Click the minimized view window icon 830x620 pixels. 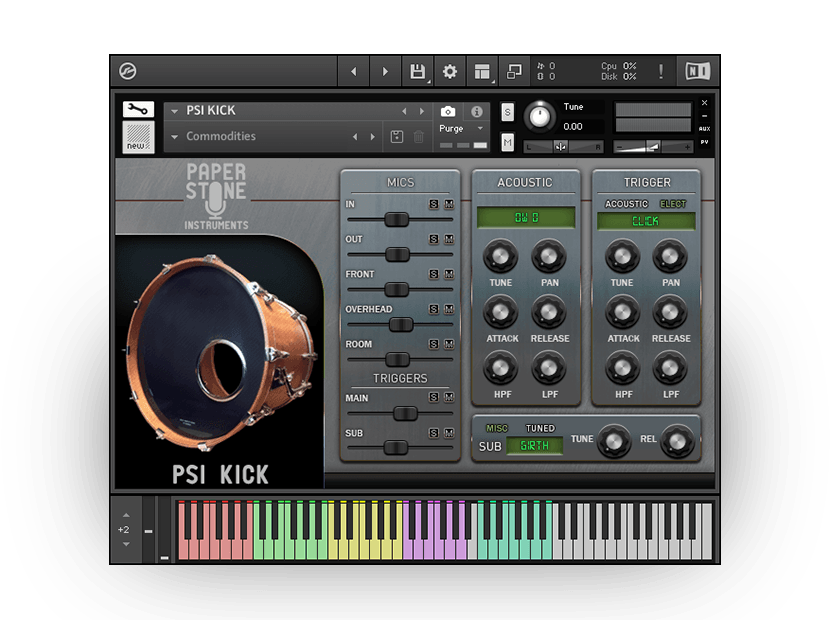click(x=514, y=71)
